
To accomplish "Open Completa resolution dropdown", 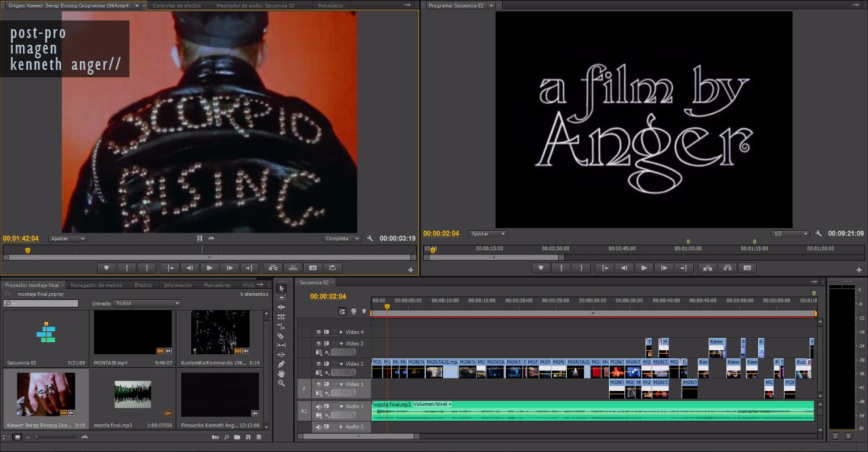I will [340, 238].
